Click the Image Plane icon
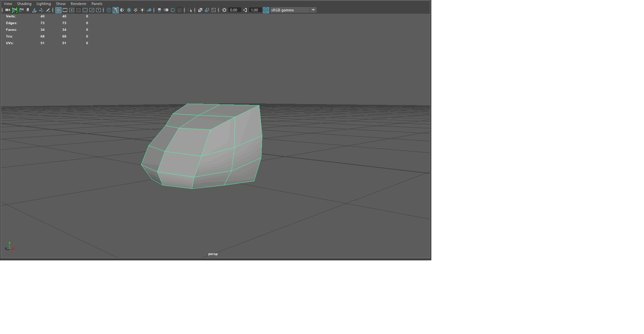This screenshot has height=334, width=644. click(x=34, y=10)
